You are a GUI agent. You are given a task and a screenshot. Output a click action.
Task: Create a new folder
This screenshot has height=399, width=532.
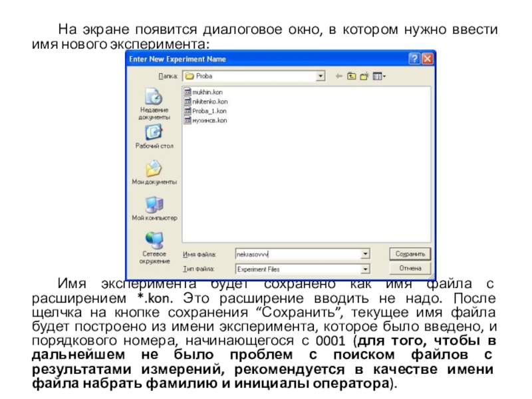click(x=364, y=76)
